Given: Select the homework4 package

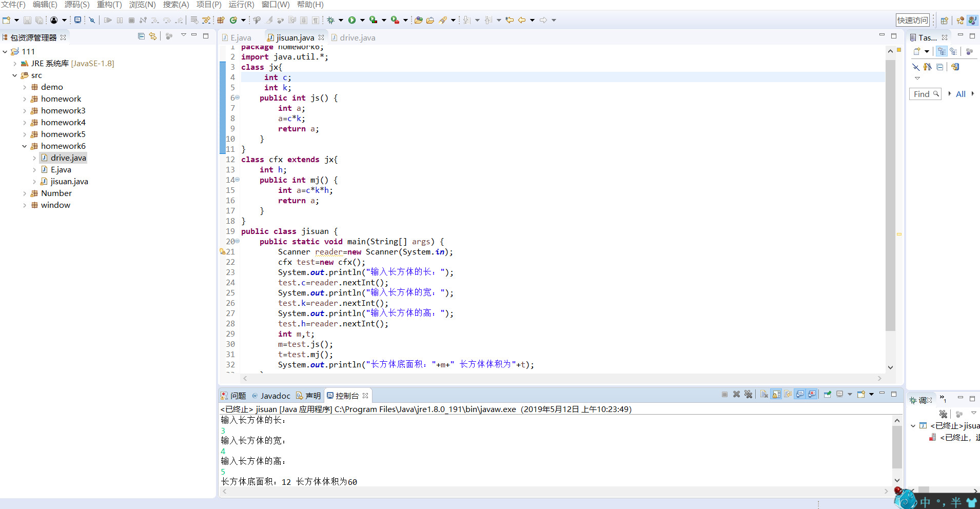Looking at the screenshot, I should tap(63, 123).
